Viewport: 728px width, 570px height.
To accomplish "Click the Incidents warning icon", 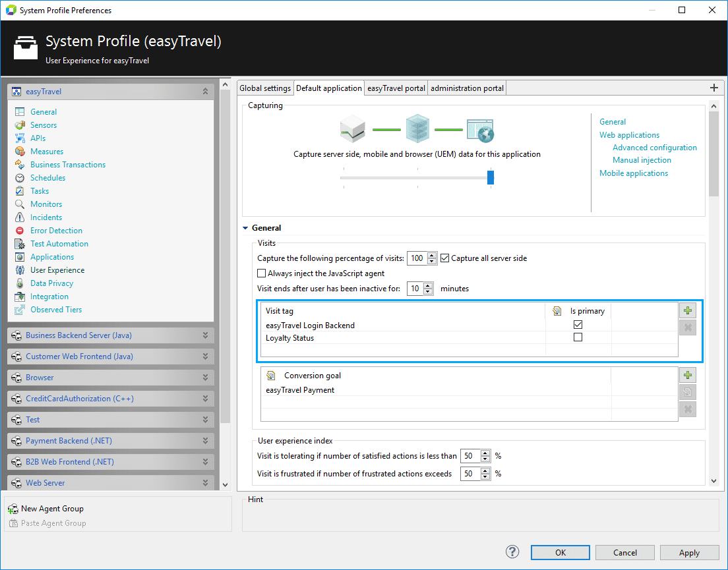I will [20, 217].
